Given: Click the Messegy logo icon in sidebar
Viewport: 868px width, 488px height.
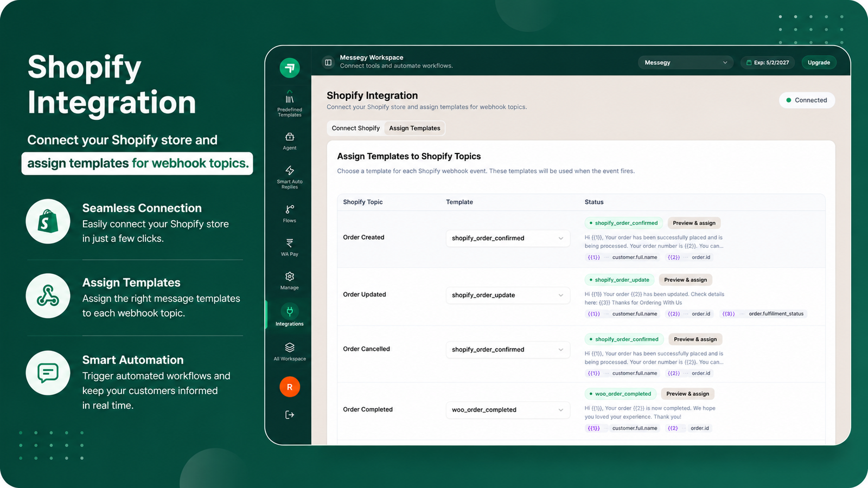Looking at the screenshot, I should pyautogui.click(x=290, y=68).
